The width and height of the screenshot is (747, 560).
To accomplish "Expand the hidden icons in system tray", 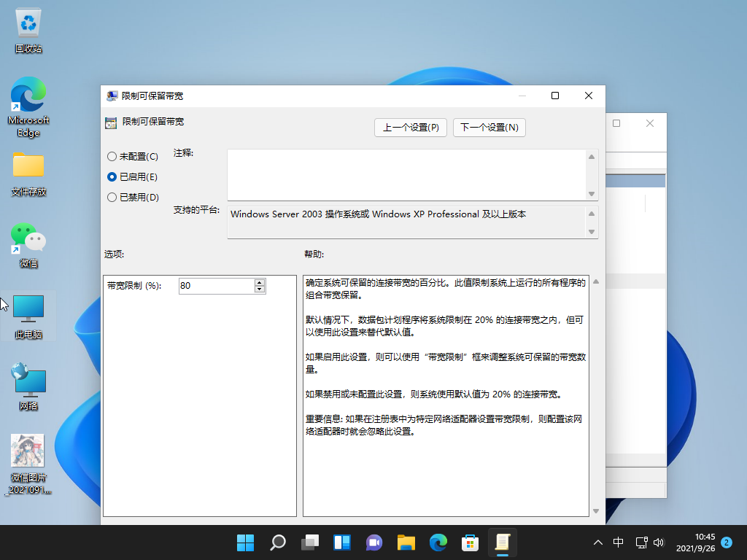I will click(x=597, y=542).
